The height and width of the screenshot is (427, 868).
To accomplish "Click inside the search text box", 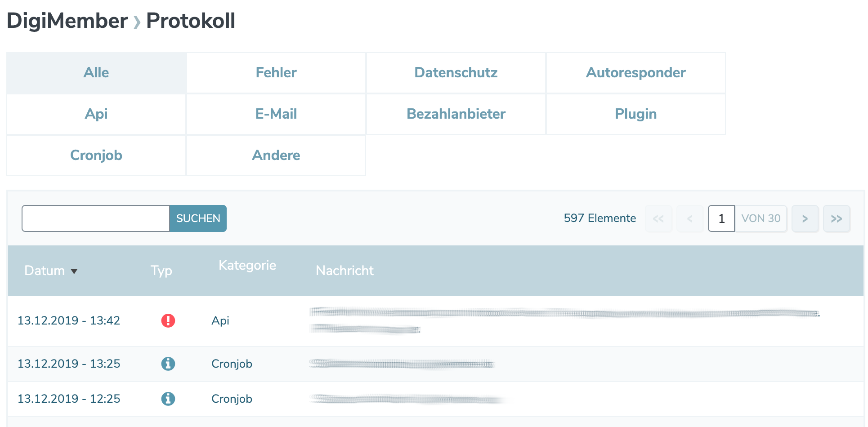I will pyautogui.click(x=94, y=218).
